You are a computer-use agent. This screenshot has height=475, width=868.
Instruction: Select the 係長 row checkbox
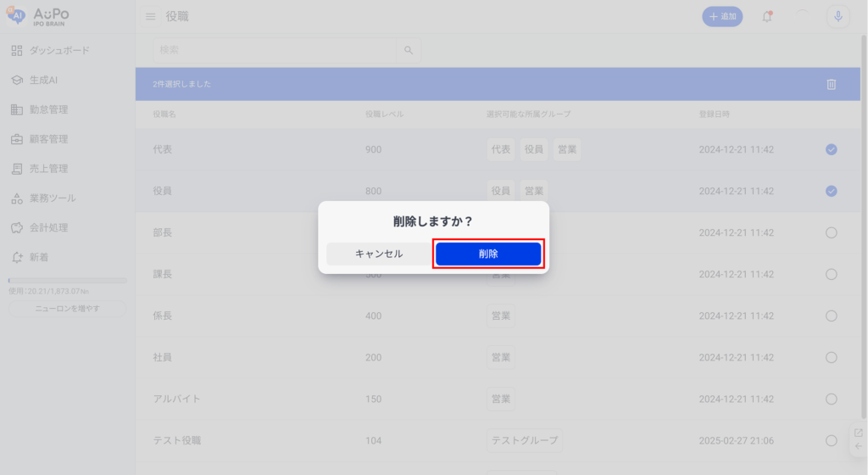(831, 316)
